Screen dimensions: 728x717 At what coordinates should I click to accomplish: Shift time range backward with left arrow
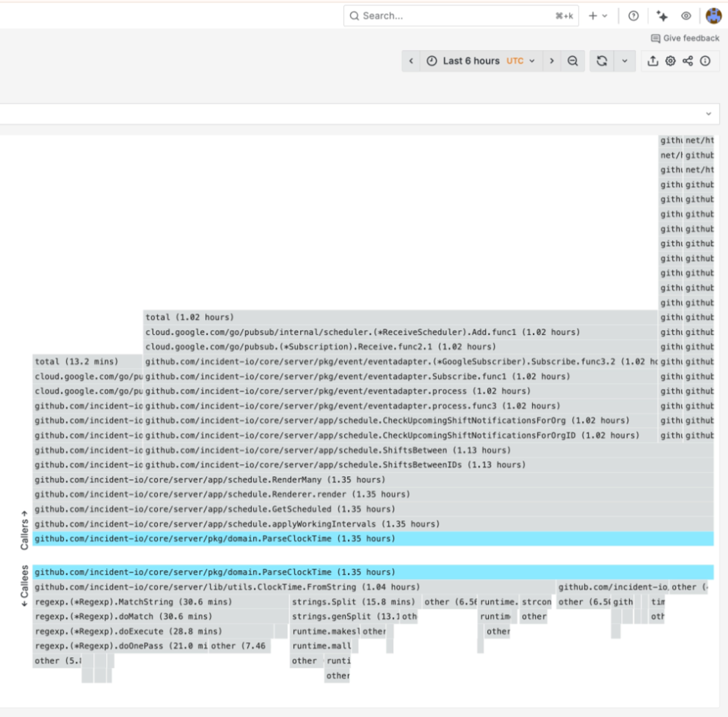click(411, 61)
